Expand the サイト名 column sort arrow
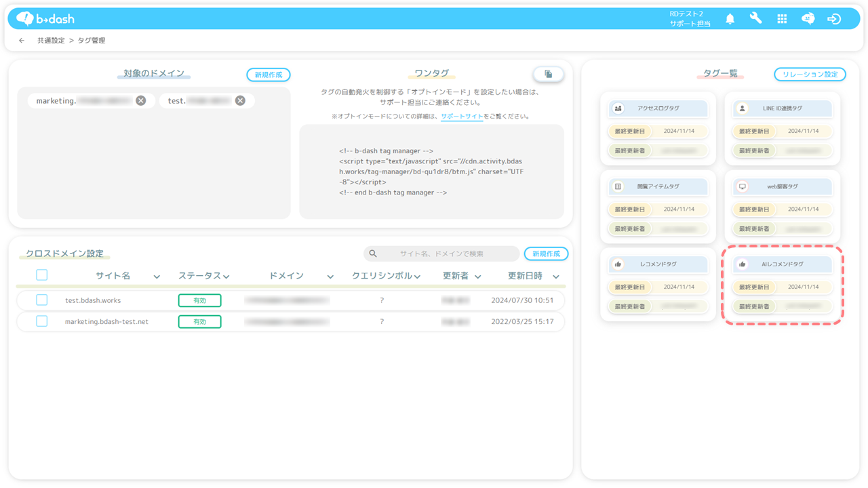868x488 pixels. pyautogui.click(x=157, y=277)
